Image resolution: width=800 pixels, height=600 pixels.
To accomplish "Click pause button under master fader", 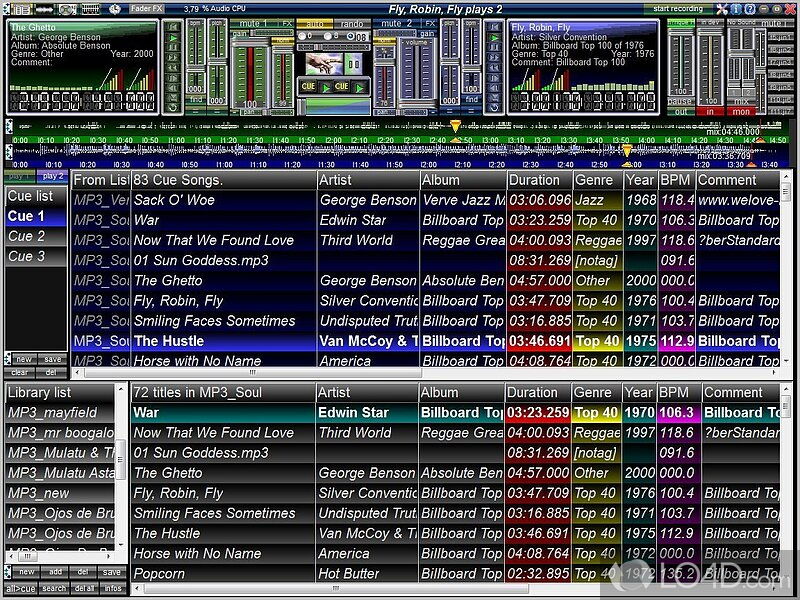I will [x=681, y=102].
